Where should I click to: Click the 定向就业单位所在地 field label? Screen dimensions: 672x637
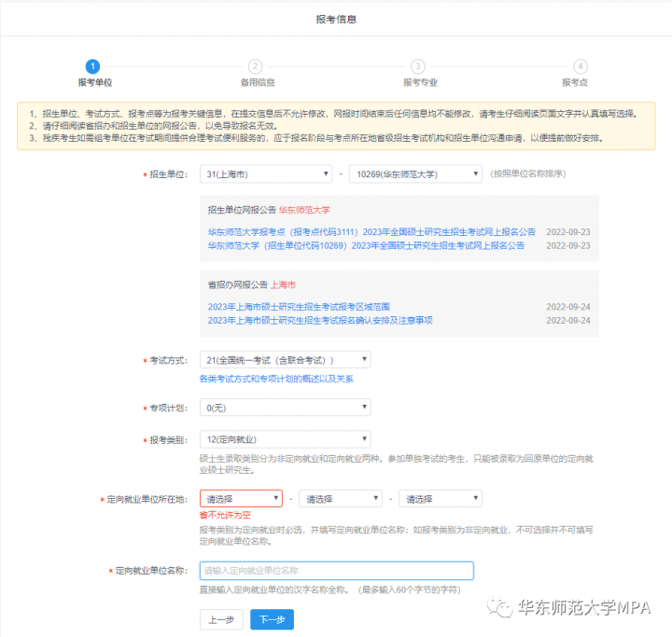tap(147, 499)
